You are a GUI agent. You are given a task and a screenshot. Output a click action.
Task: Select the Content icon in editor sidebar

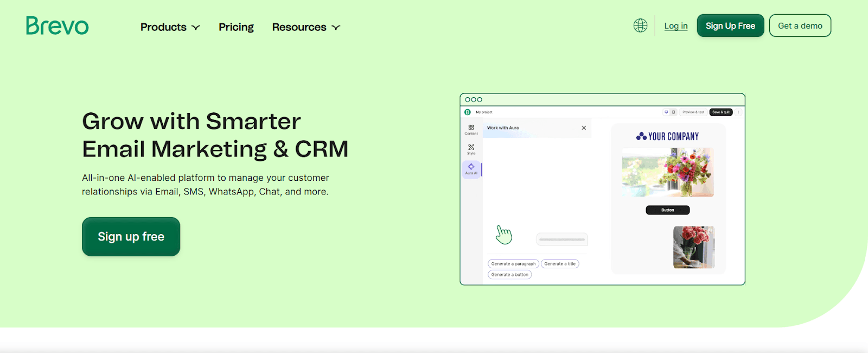[x=471, y=129]
